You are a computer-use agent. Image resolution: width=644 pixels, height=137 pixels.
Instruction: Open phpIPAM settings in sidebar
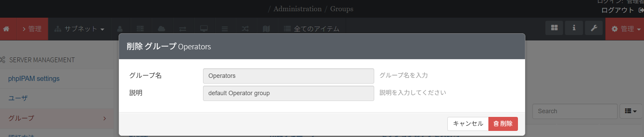(34, 79)
